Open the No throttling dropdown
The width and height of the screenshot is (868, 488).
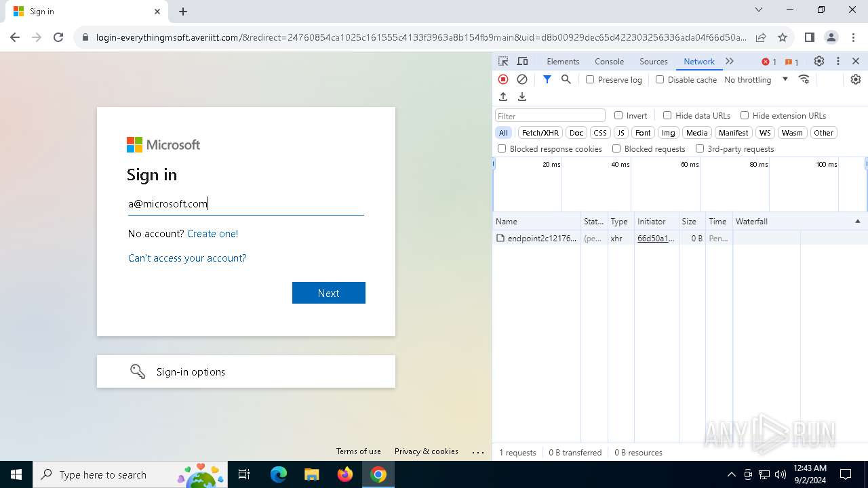pyautogui.click(x=756, y=79)
